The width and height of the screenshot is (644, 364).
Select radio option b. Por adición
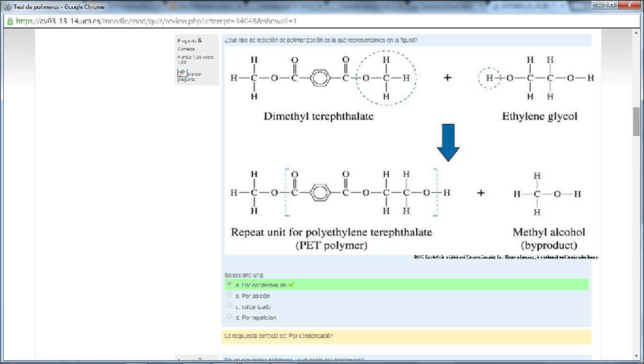(229, 295)
